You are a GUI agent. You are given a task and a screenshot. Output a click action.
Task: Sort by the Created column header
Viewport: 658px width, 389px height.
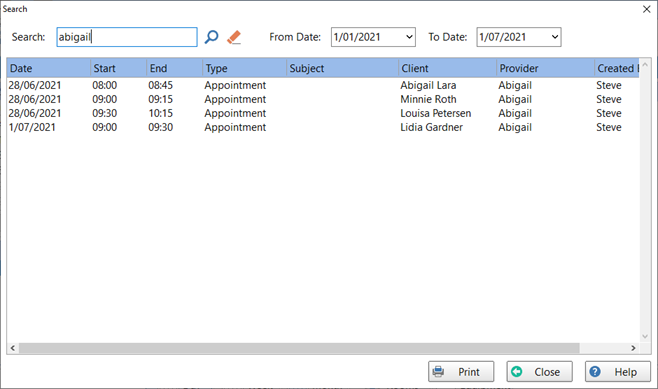616,68
